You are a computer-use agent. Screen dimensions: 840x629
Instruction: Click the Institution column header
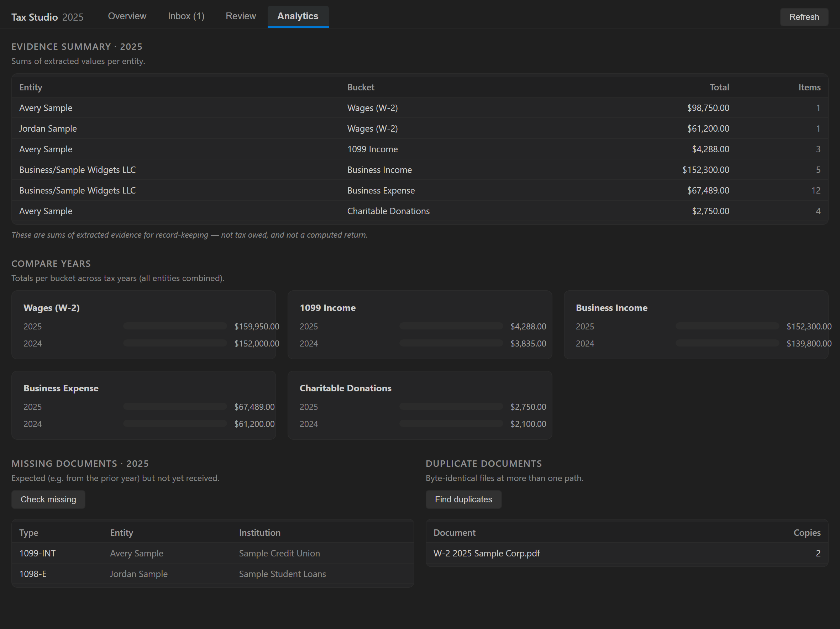pyautogui.click(x=260, y=533)
